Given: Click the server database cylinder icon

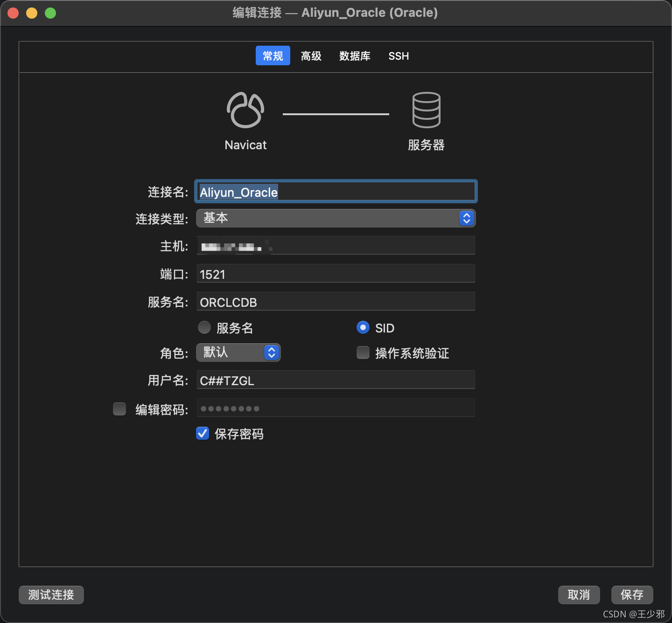Looking at the screenshot, I should (x=426, y=110).
